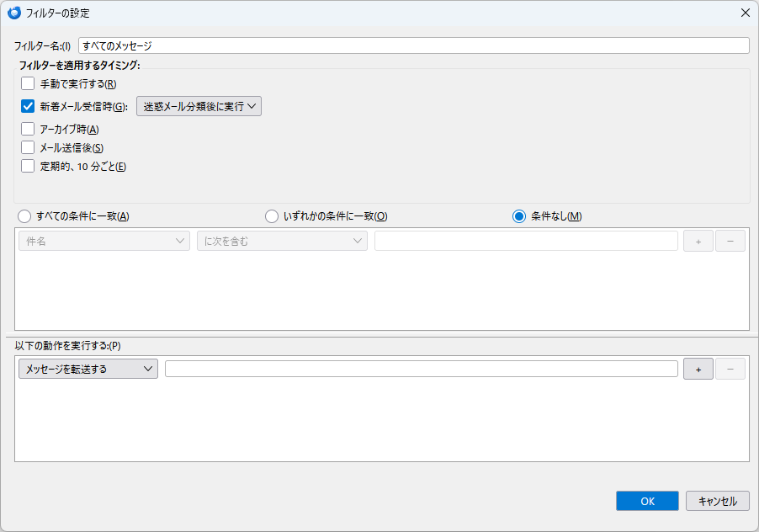
Task: Select すべての条件に一致 radio button
Action: pyautogui.click(x=24, y=216)
